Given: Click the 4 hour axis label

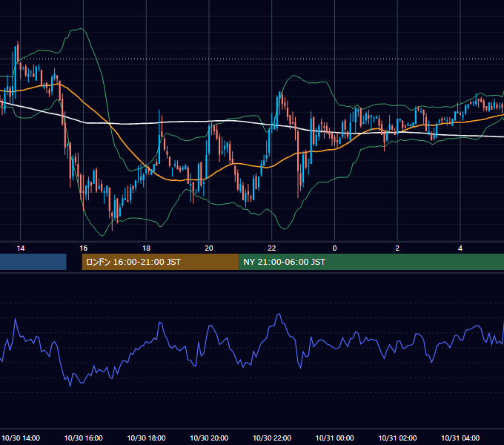Looking at the screenshot, I should click(460, 248).
